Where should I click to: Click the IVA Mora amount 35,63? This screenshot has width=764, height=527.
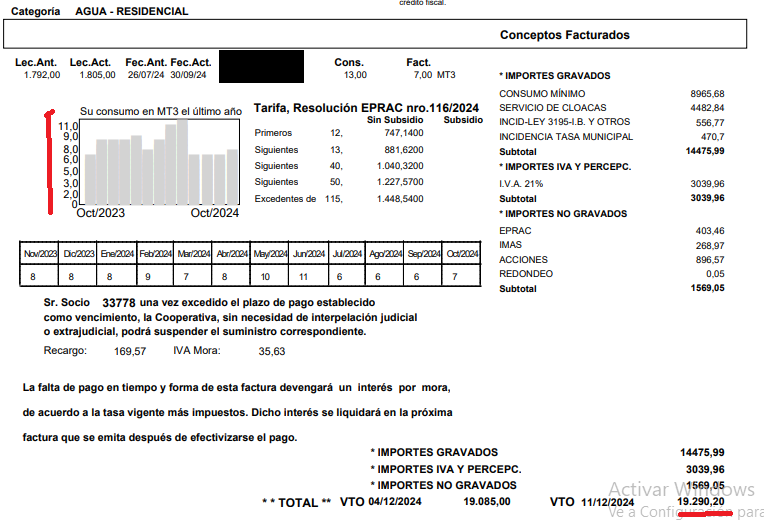(x=272, y=351)
